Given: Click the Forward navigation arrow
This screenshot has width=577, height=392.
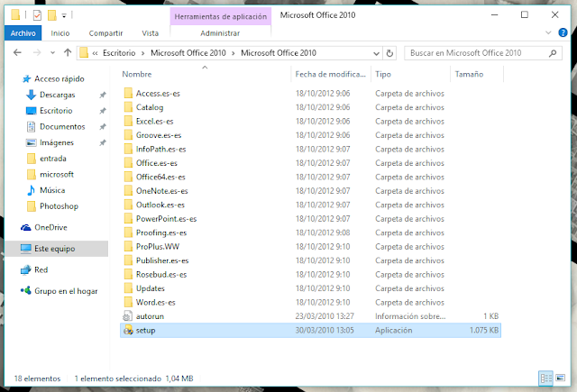Looking at the screenshot, I should click(37, 52).
